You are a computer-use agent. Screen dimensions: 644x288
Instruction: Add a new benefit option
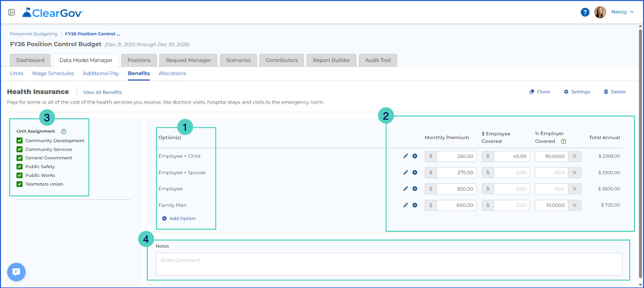(179, 218)
